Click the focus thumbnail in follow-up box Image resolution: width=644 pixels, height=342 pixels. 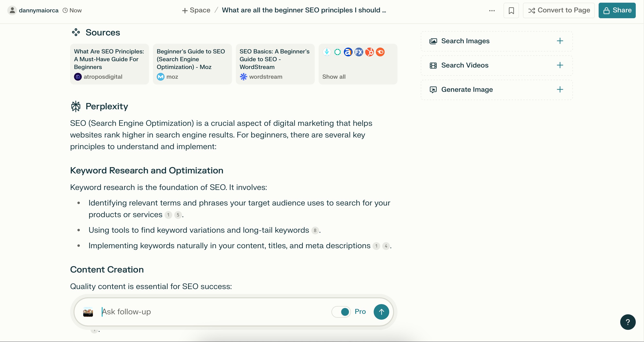88,312
